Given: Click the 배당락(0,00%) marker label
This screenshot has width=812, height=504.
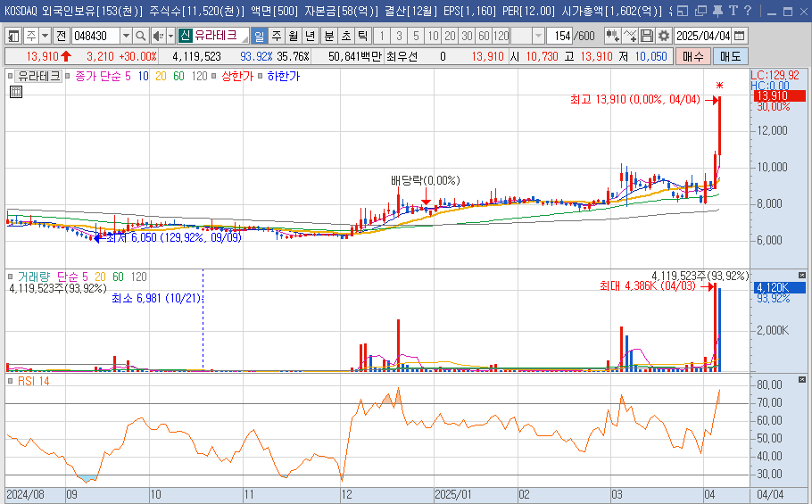Looking at the screenshot, I should [425, 180].
